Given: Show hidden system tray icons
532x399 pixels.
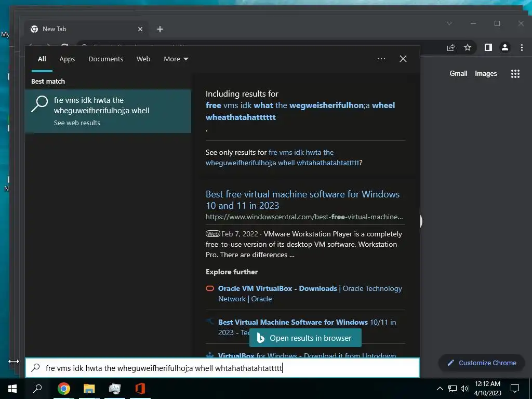Looking at the screenshot, I should point(440,389).
